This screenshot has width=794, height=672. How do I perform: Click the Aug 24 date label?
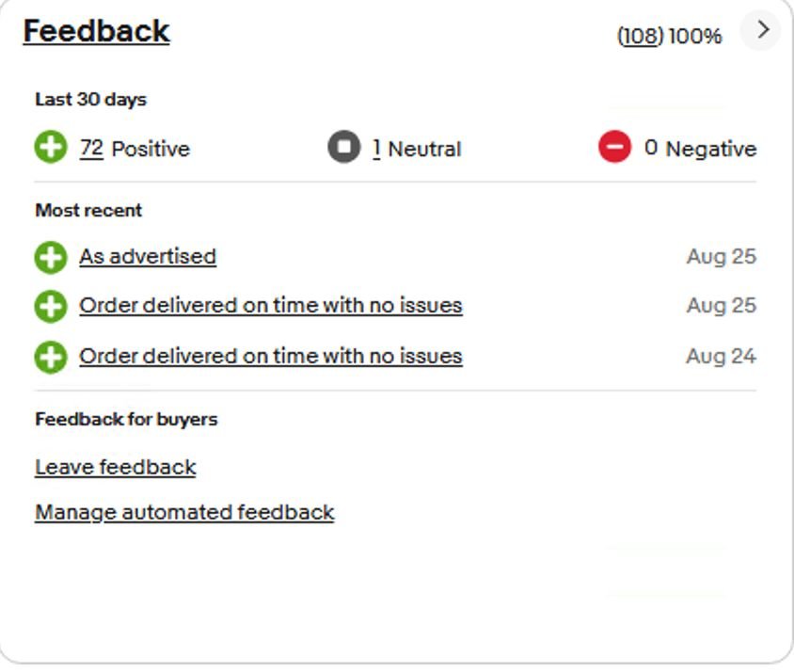click(721, 357)
